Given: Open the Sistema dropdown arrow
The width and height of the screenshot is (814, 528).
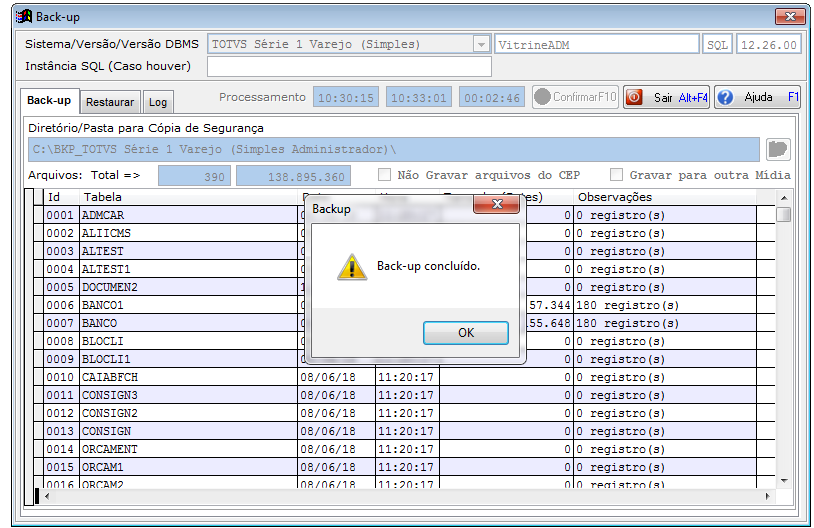Looking at the screenshot, I should tap(481, 45).
